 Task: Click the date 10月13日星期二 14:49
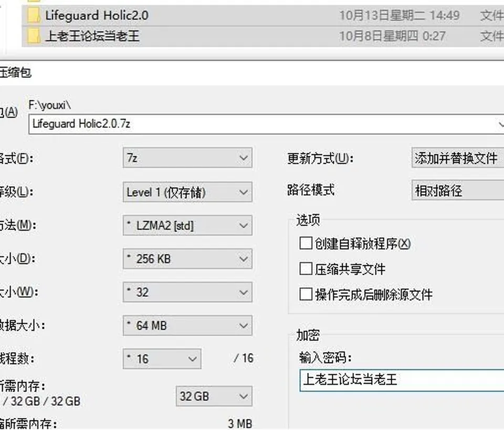tap(400, 15)
